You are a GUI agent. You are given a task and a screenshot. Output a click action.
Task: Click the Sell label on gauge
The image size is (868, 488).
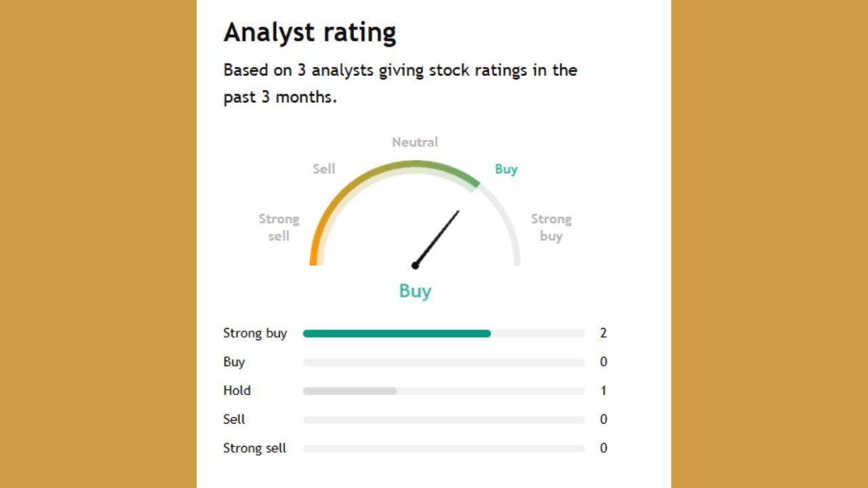323,169
